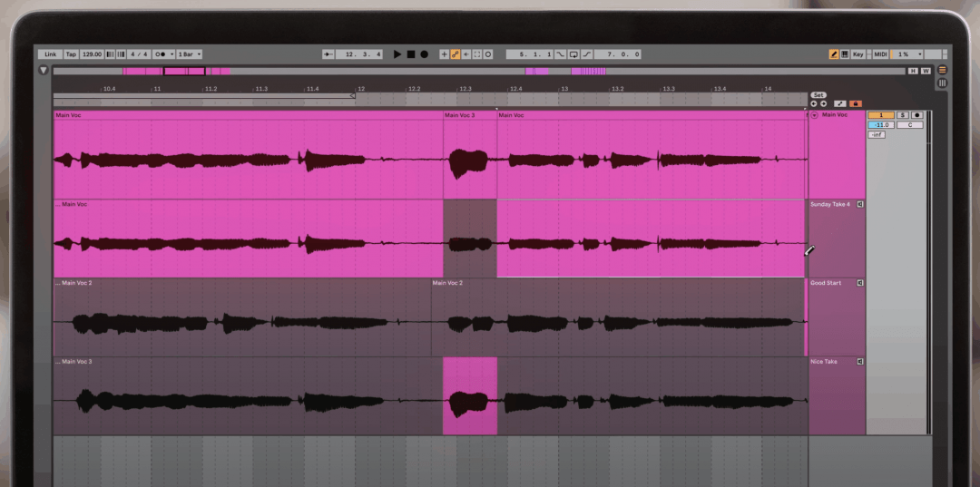Toggle Draw Mode pencil icon
The height and width of the screenshot is (487, 980).
coord(834,54)
